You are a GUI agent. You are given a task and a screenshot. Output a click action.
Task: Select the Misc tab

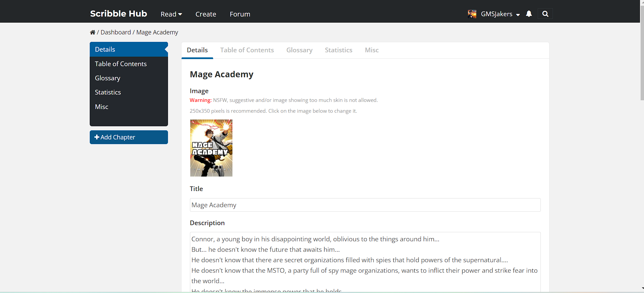point(371,50)
